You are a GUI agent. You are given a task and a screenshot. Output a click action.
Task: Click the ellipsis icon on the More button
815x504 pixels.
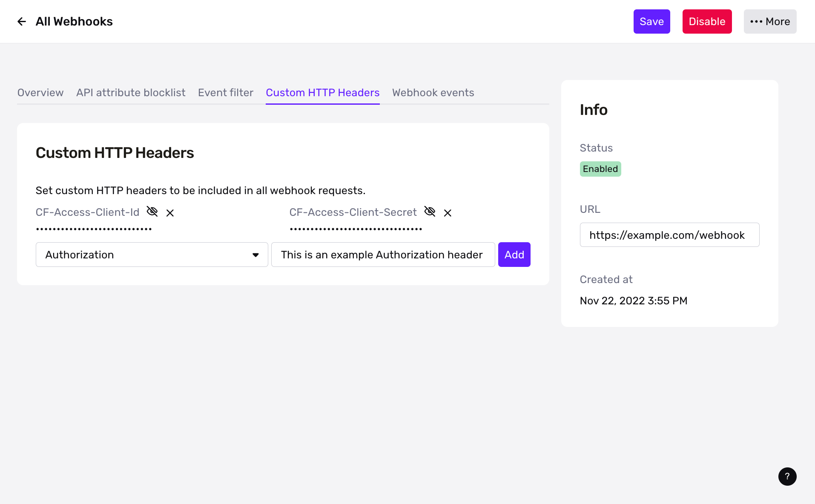click(756, 21)
